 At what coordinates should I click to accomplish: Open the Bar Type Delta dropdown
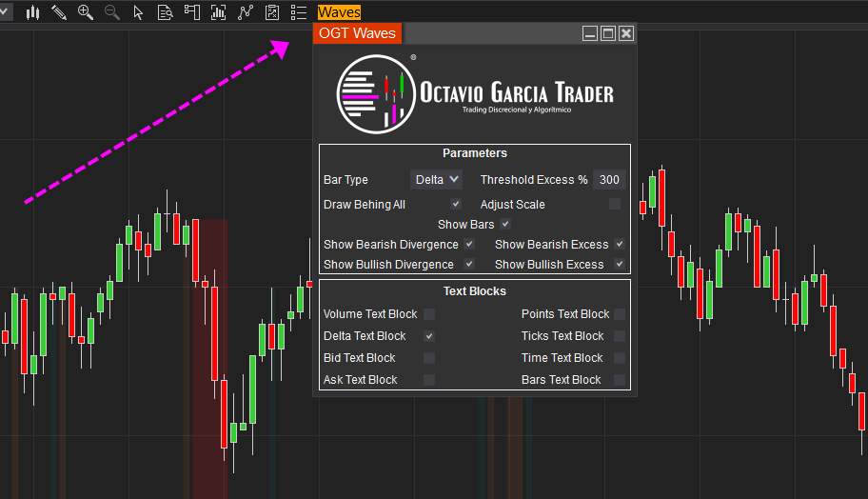point(437,180)
